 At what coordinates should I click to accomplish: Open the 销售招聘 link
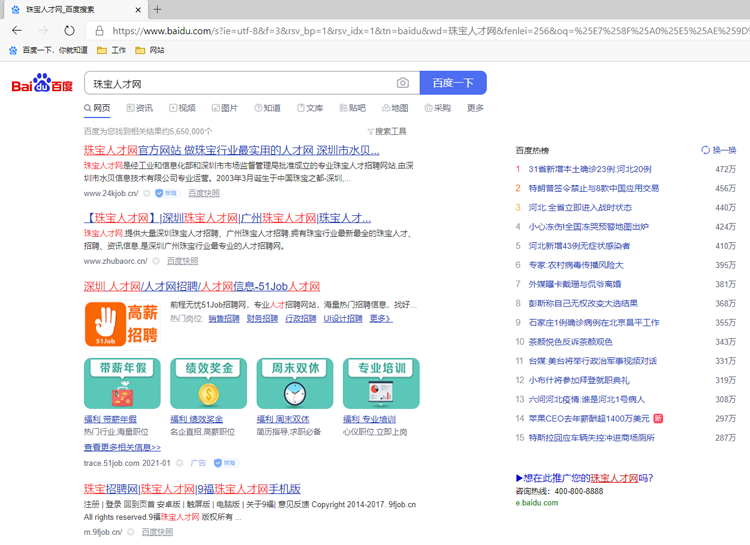(224, 319)
